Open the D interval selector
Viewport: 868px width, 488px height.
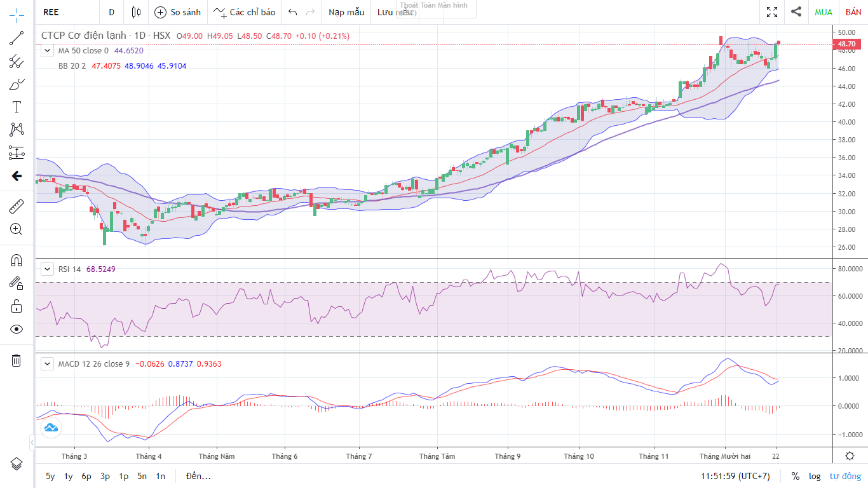112,12
